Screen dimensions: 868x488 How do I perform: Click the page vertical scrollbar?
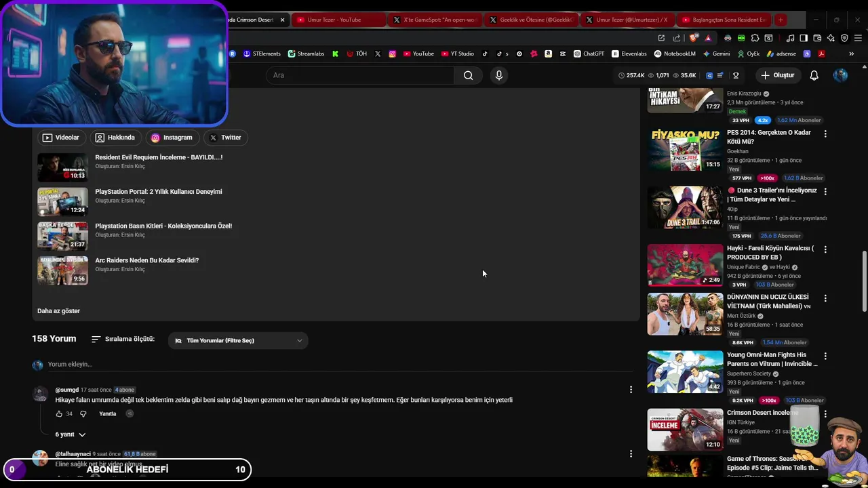pyautogui.click(x=864, y=281)
